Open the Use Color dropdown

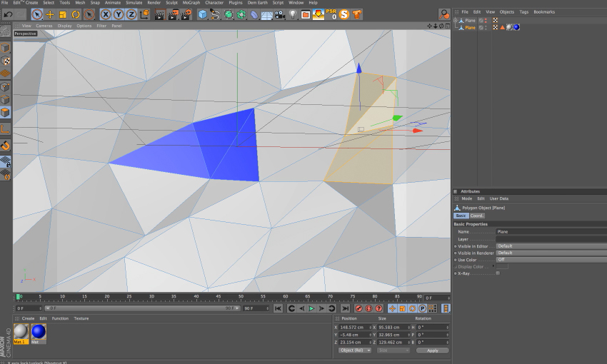click(550, 260)
